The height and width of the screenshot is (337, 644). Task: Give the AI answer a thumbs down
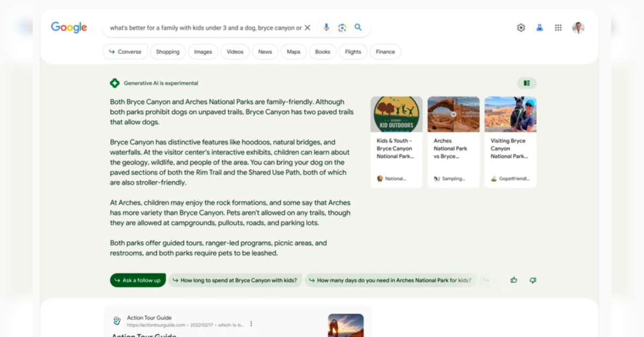532,280
